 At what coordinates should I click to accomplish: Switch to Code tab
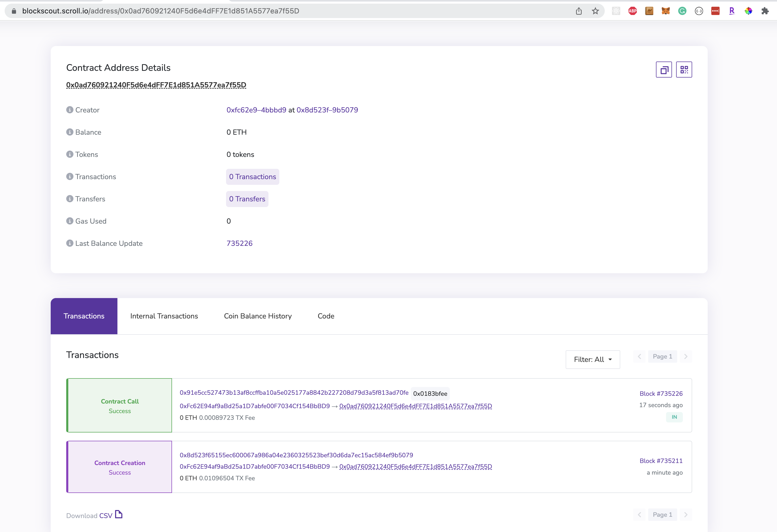click(325, 316)
